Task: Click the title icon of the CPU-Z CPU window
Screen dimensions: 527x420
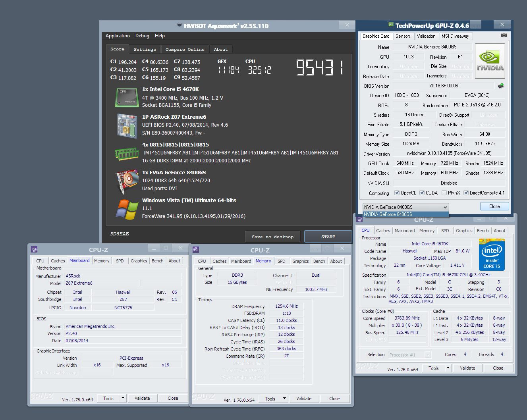Action: click(x=359, y=219)
